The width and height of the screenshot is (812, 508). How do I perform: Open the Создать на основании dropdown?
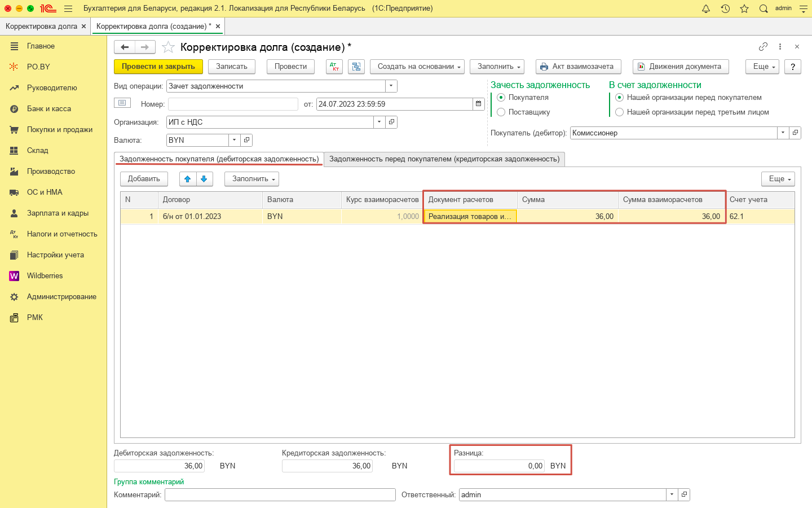click(x=417, y=67)
